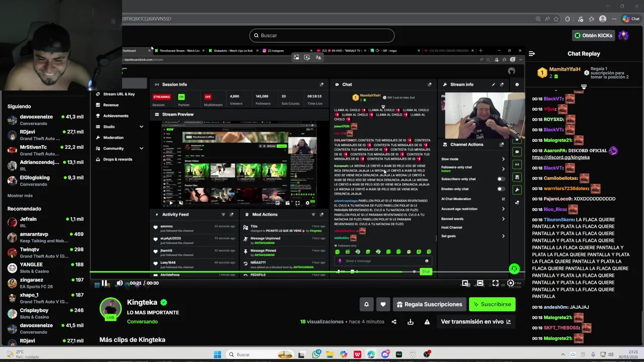Image resolution: width=644 pixels, height=362 pixels.
Task: Open Kingteka's channel avatar with LIVE badge
Action: [x=111, y=309]
